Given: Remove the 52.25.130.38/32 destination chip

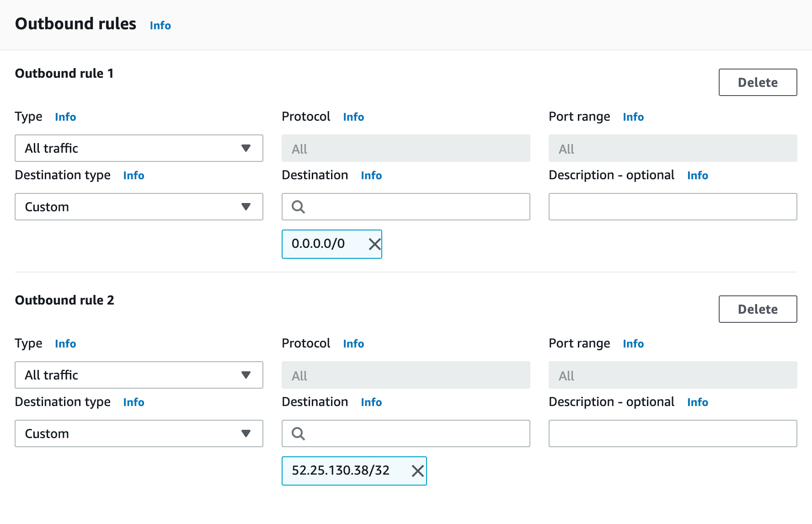Looking at the screenshot, I should (x=417, y=471).
